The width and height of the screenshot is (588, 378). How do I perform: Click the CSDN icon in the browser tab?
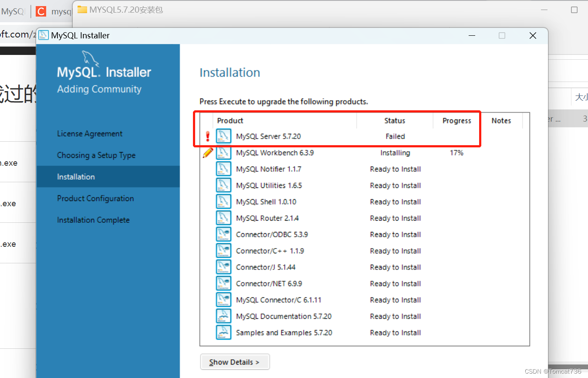[x=41, y=11]
